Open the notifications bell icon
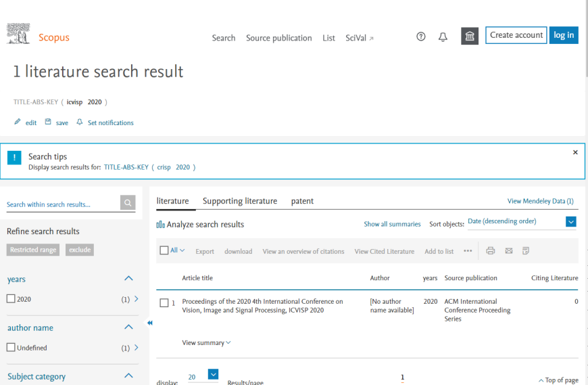588x385 pixels. click(443, 37)
